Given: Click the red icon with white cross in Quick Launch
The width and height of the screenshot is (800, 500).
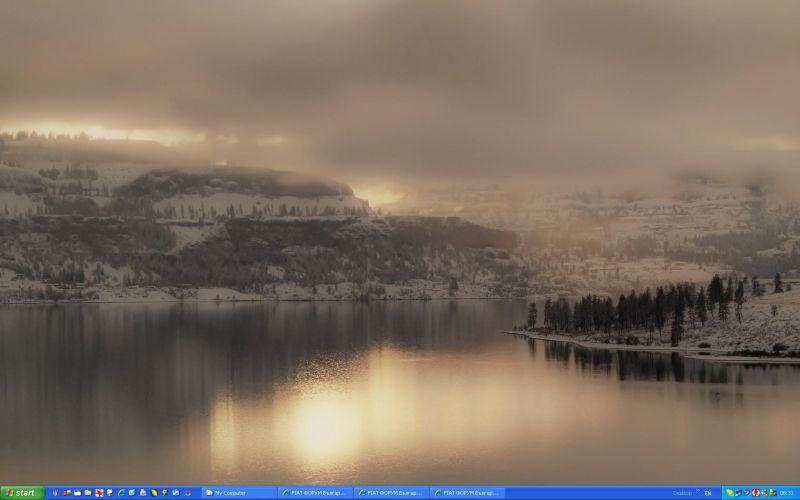Looking at the screenshot, I should pos(99,493).
